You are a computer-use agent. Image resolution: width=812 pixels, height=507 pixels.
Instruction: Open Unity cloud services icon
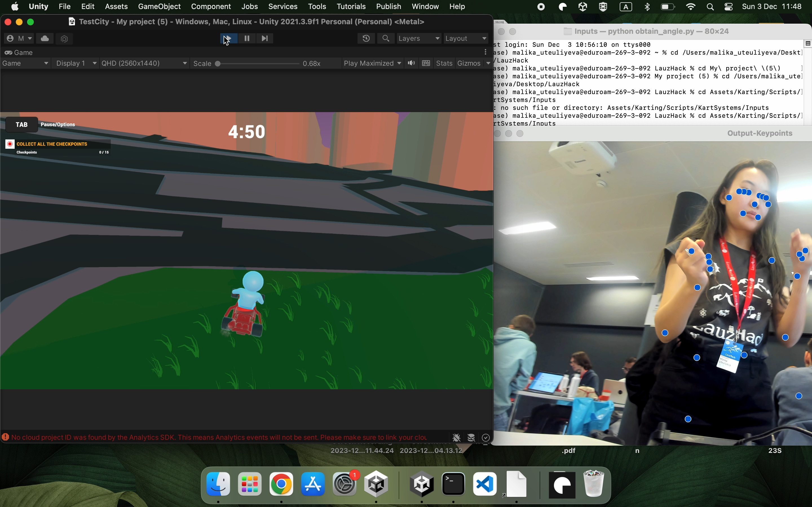tap(45, 39)
